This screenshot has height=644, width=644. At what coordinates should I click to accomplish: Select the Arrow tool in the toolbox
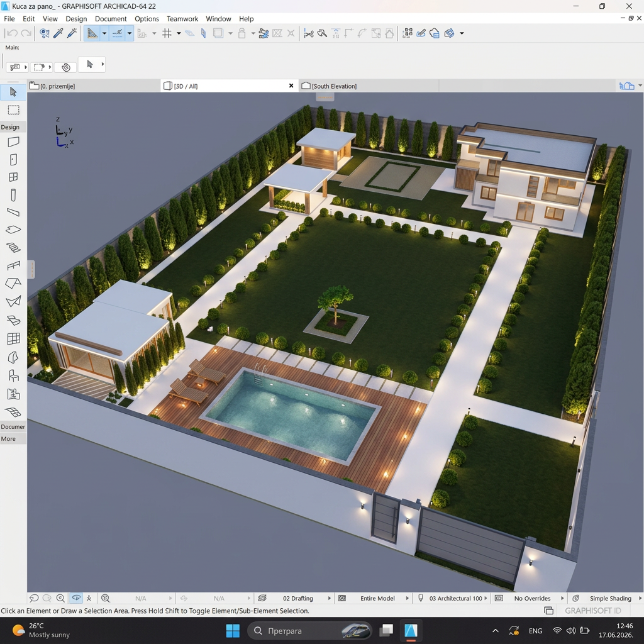point(13,92)
